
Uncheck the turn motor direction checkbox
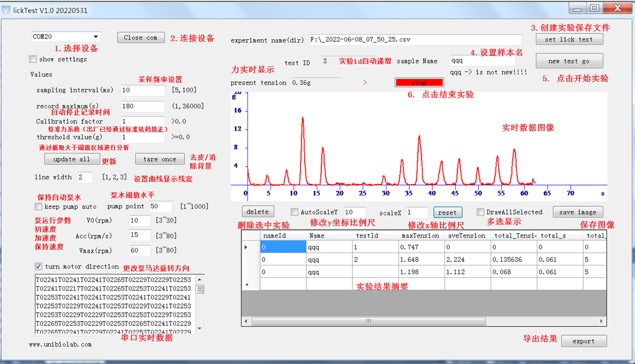click(x=39, y=267)
